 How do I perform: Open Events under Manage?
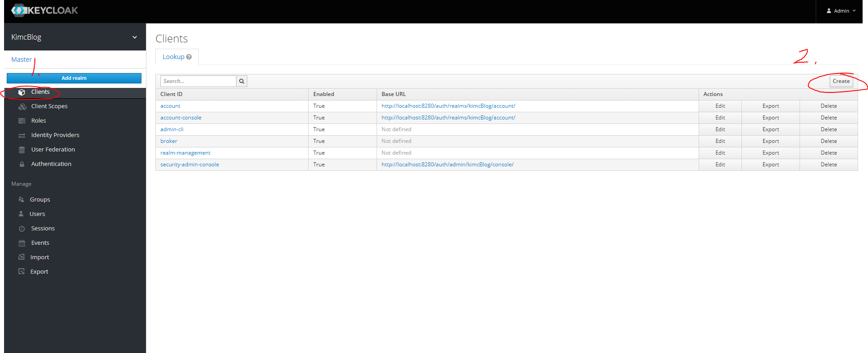coord(40,243)
